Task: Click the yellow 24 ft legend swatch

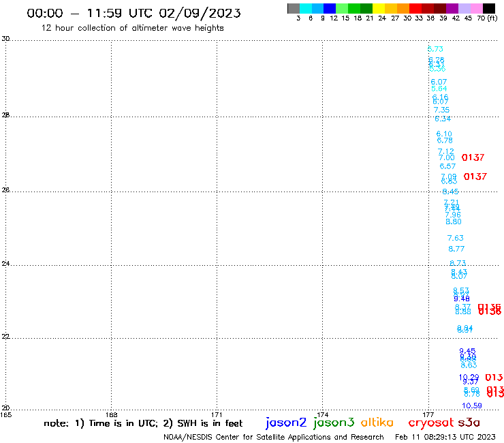Action: coord(379,8)
